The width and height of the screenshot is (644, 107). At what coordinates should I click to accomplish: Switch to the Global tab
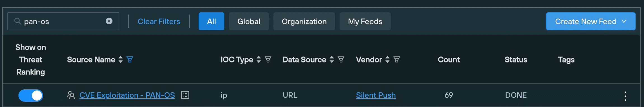249,21
